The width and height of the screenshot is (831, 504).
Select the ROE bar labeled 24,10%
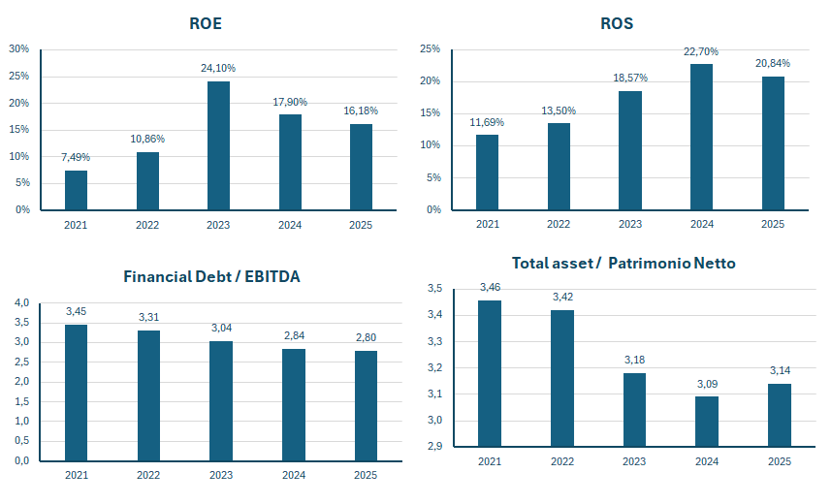coord(219,145)
